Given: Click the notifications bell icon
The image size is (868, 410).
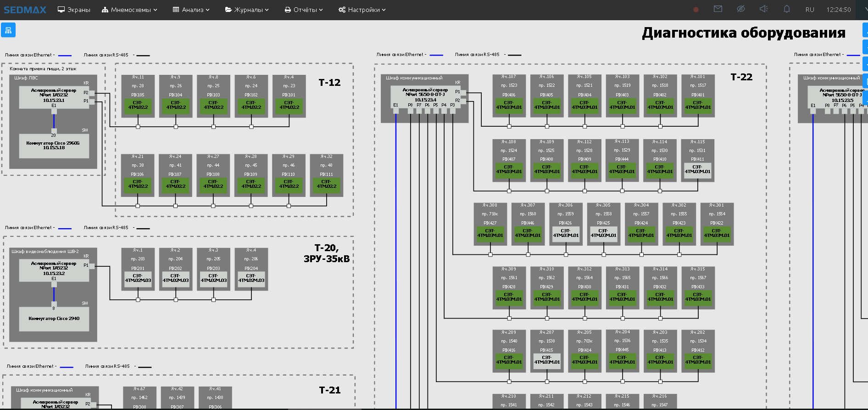Looking at the screenshot, I should click(x=786, y=9).
